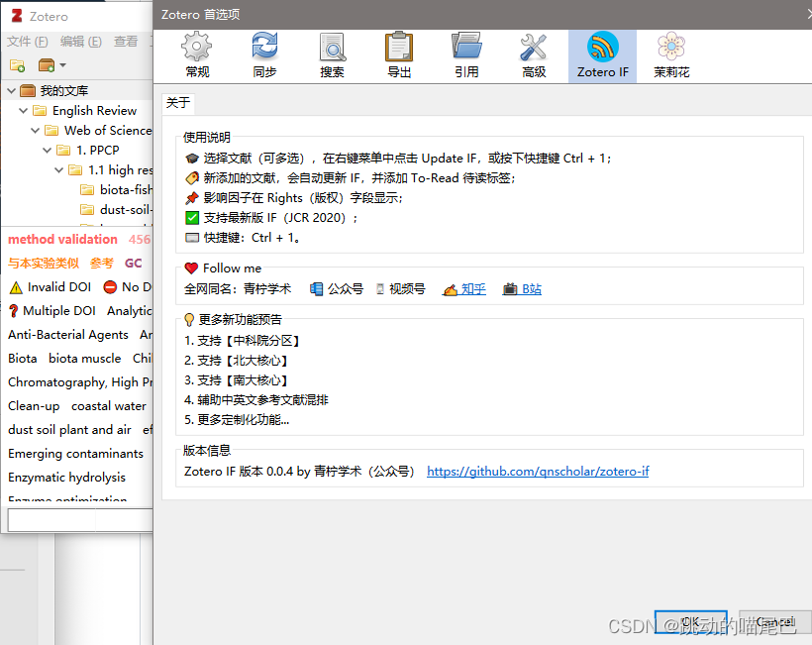
Task: Open the 搜索 search preferences pane
Action: coord(332,55)
